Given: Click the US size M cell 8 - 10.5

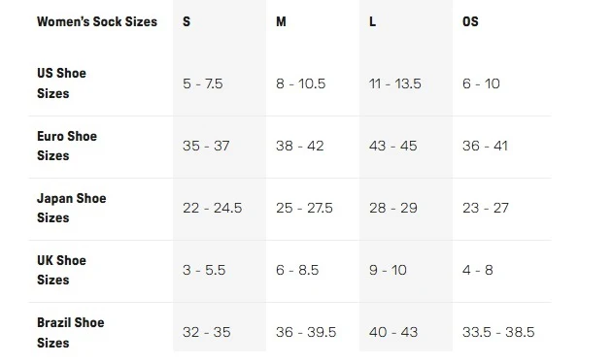Looking at the screenshot, I should [x=300, y=83].
